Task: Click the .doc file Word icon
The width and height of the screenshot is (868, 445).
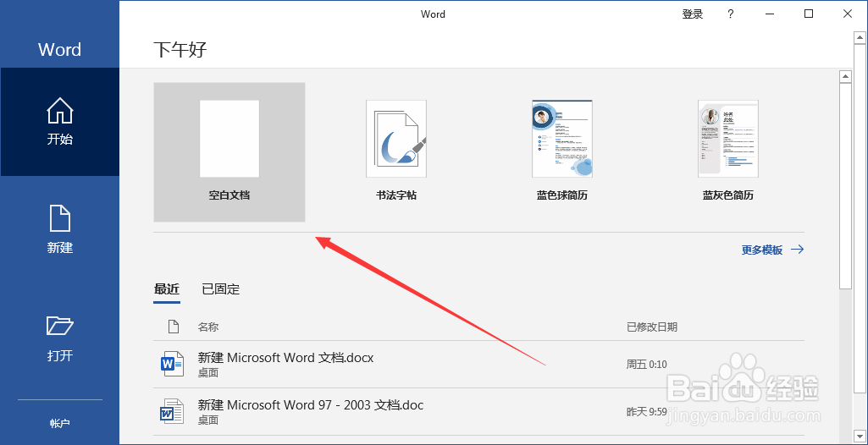Action: tap(171, 412)
